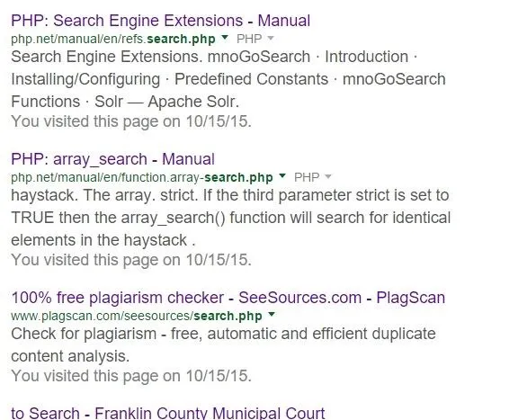
Task: Open Franklin County Municipal Court search result
Action: click(167, 413)
